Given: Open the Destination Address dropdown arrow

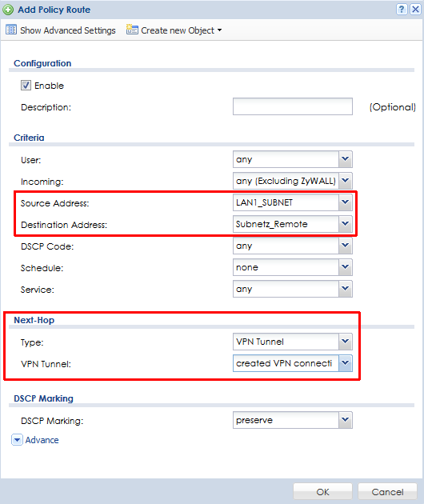Looking at the screenshot, I should coord(346,224).
